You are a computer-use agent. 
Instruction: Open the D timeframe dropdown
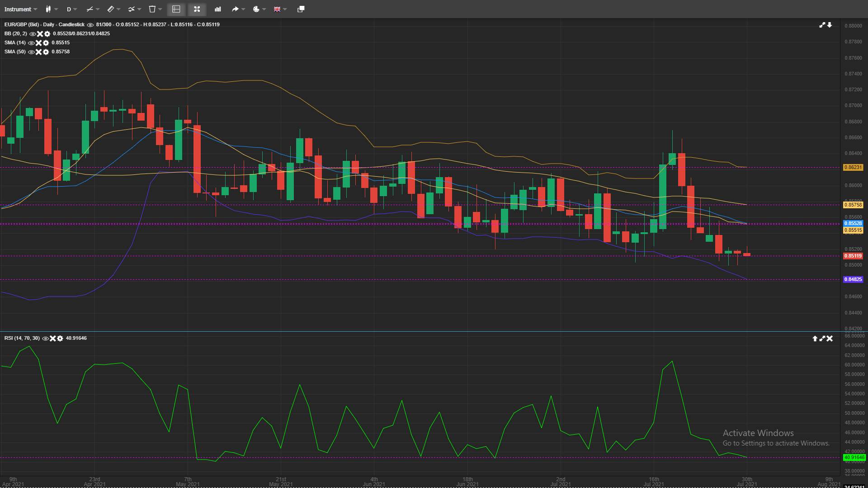coord(71,9)
